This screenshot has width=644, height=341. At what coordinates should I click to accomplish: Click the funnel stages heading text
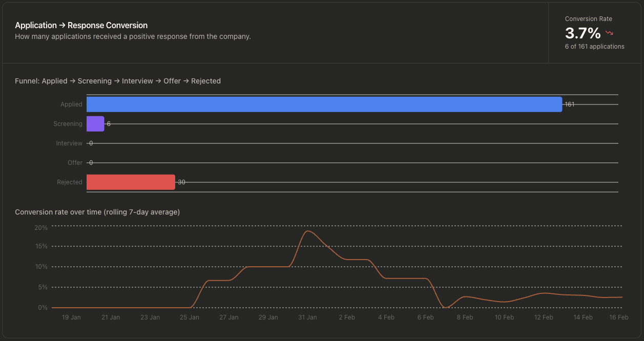(118, 81)
